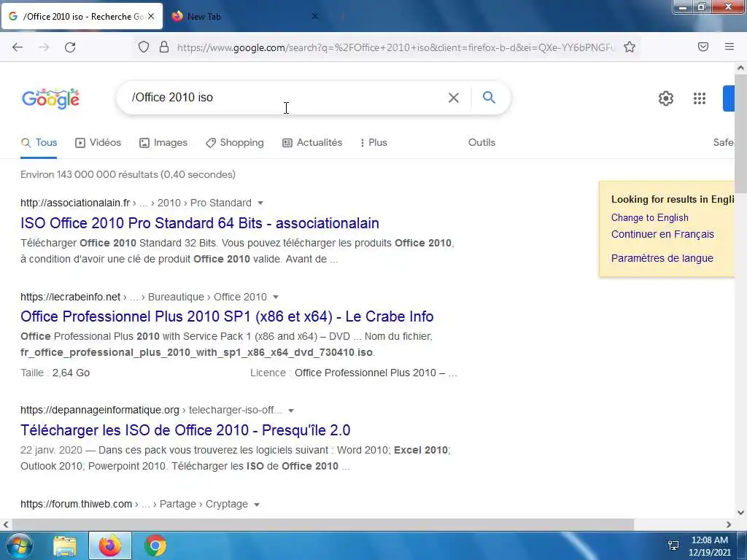
Task: Expand arrow next to forum.thiweb.com breadcrumb
Action: (257, 505)
